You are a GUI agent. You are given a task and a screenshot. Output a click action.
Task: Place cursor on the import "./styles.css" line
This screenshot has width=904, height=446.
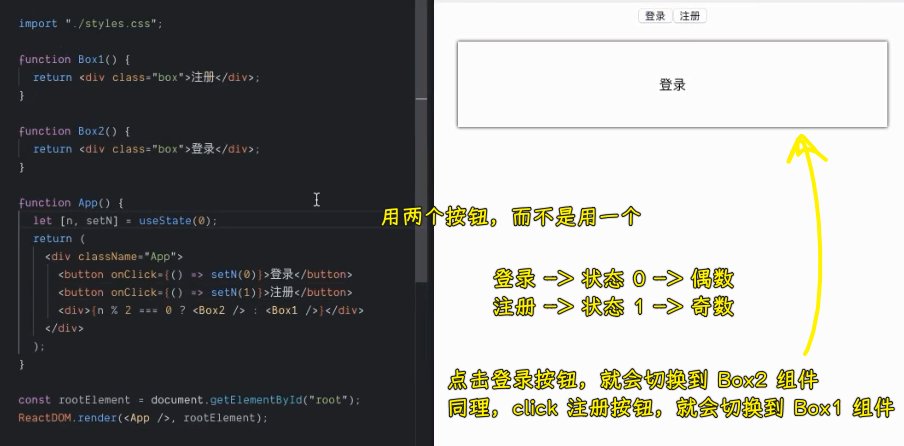tap(90, 22)
